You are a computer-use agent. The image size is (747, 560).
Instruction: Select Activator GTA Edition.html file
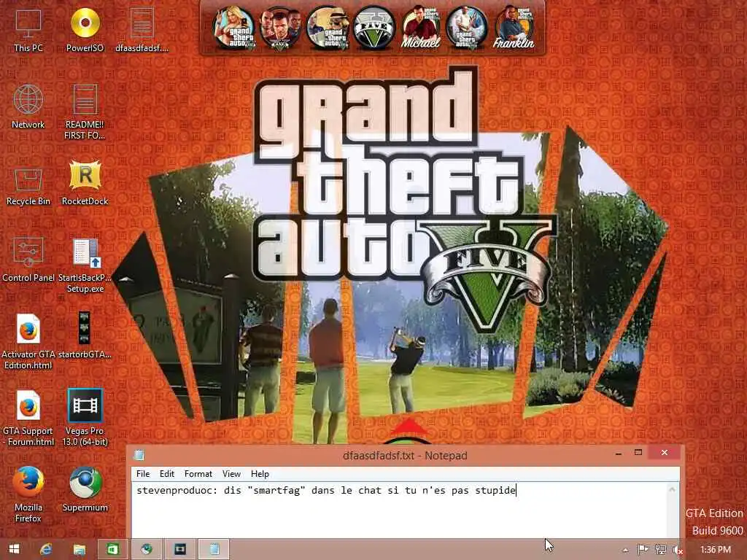pos(28,342)
